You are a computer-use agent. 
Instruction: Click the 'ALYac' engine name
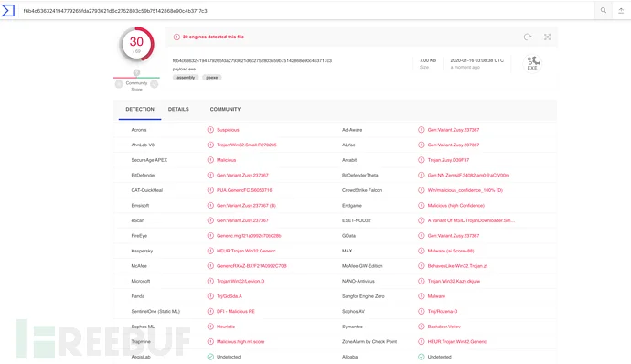[348, 145]
